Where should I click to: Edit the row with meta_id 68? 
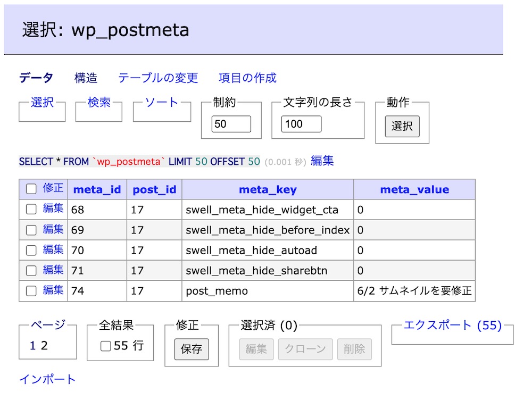(x=53, y=208)
